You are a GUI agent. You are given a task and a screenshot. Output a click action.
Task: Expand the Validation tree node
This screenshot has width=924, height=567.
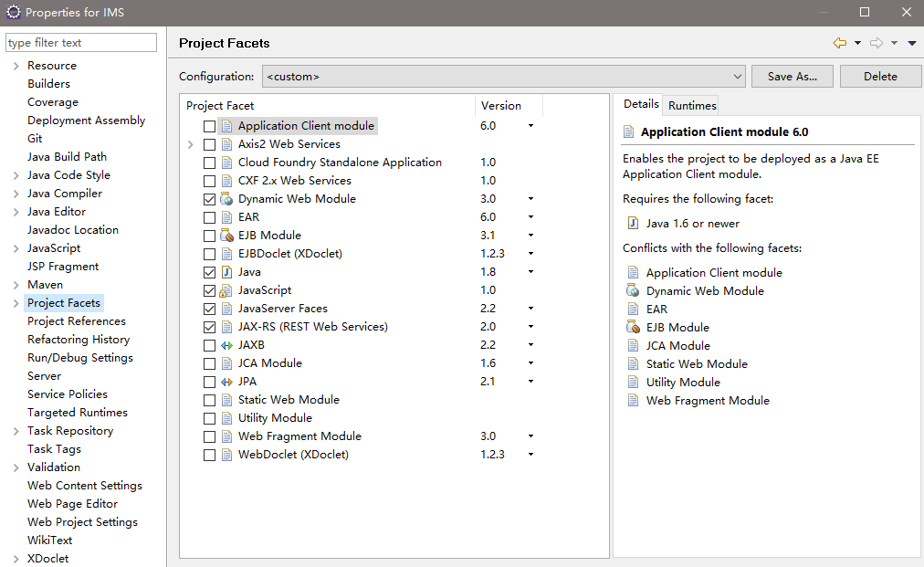[x=16, y=468]
